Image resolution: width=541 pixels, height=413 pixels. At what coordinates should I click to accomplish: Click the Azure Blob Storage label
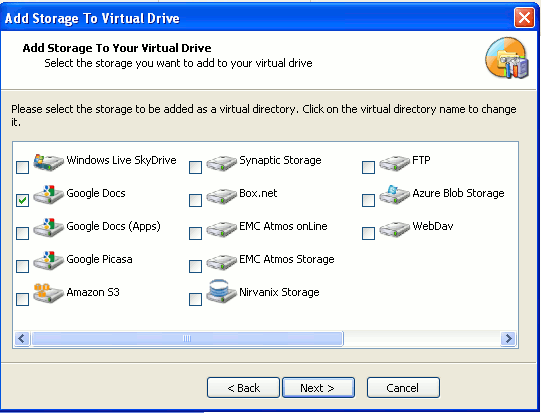tap(458, 193)
